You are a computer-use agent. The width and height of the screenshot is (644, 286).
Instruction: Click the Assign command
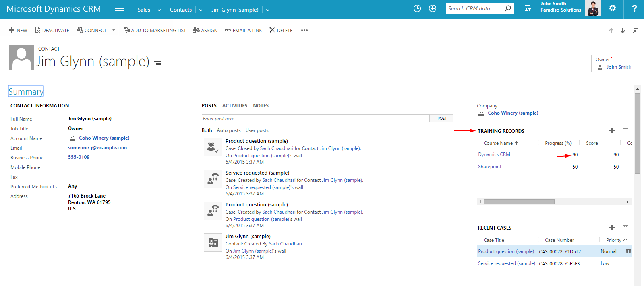point(205,30)
